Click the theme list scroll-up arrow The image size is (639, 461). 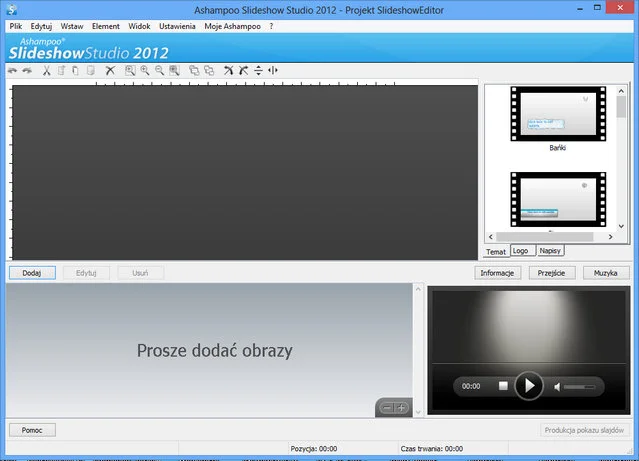[621, 91]
